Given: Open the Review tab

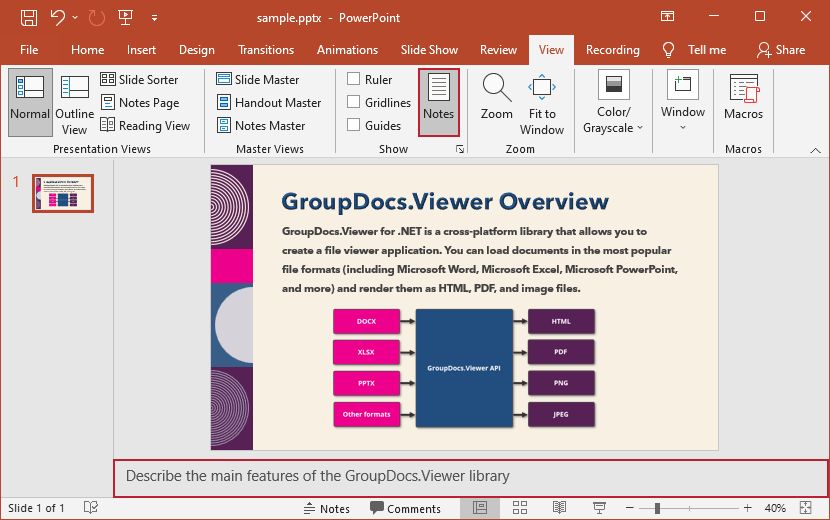Looking at the screenshot, I should pos(498,50).
